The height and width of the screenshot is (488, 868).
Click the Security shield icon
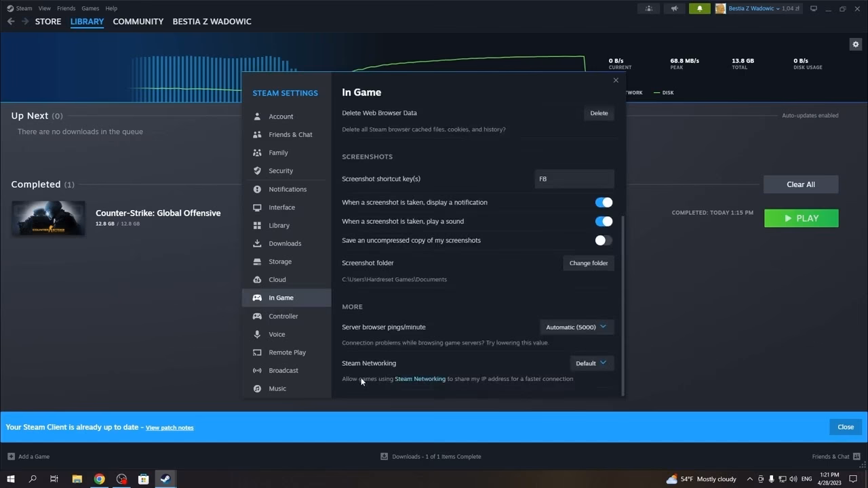point(257,171)
